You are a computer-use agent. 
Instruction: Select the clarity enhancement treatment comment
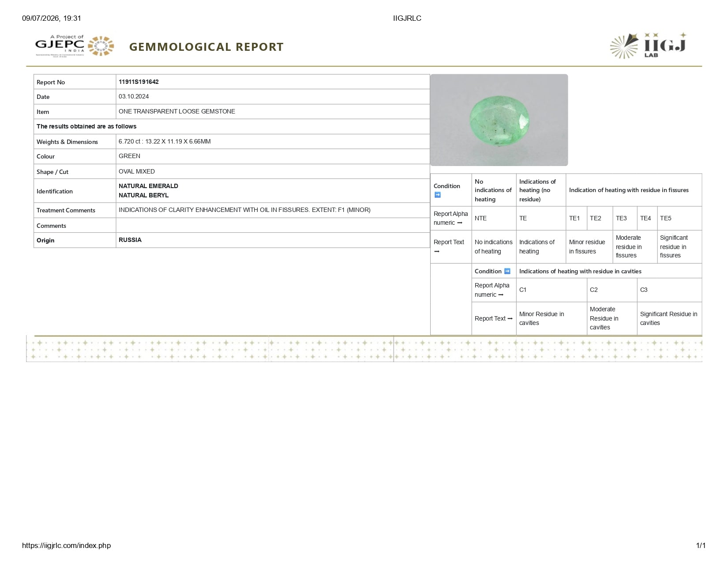pos(244,210)
